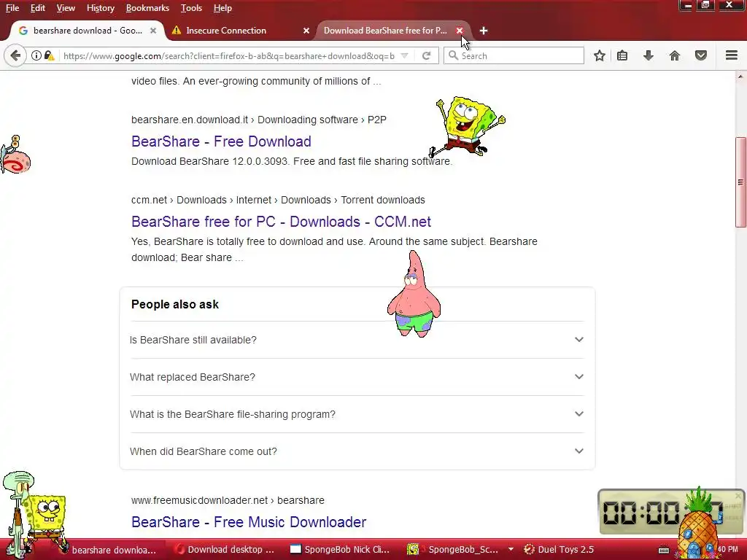This screenshot has height=560, width=747.
Task: Click the Patrick Star desktop toy
Action: coord(414,294)
